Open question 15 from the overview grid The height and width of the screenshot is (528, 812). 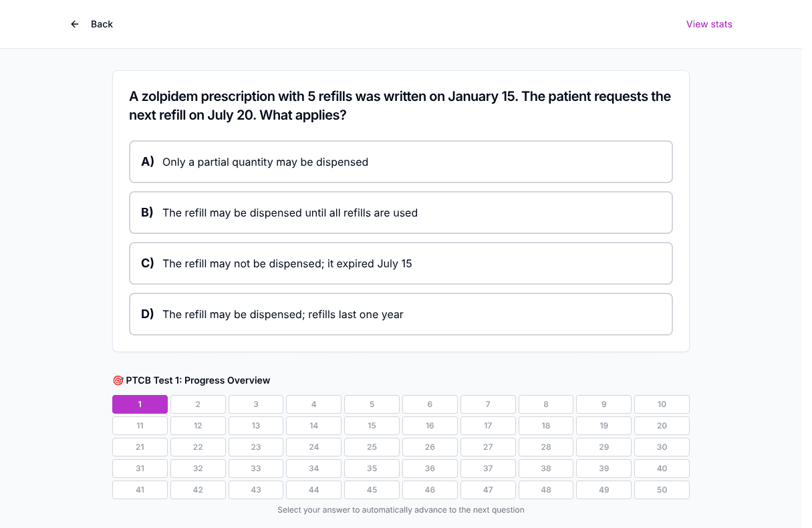pos(372,426)
